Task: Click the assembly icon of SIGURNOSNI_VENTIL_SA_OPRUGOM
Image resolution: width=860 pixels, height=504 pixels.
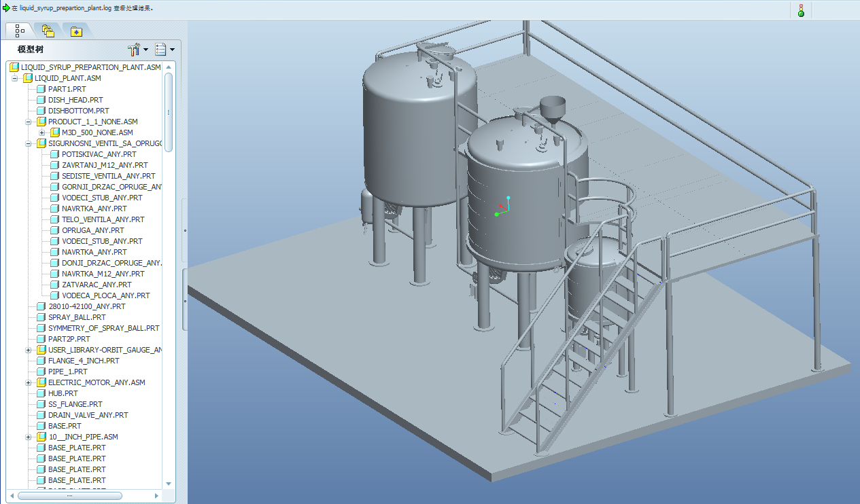Action: tap(41, 143)
